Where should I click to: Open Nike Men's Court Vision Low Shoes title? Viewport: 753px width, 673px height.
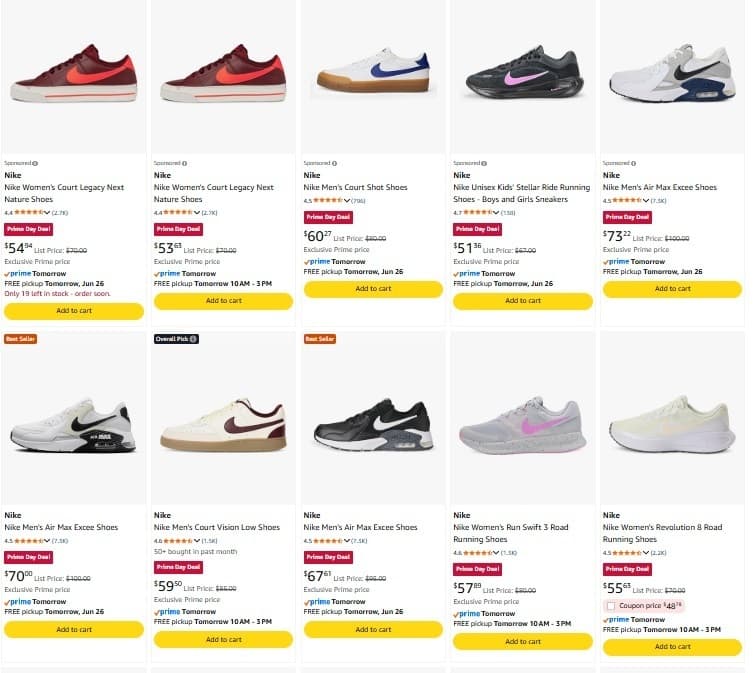(x=217, y=527)
